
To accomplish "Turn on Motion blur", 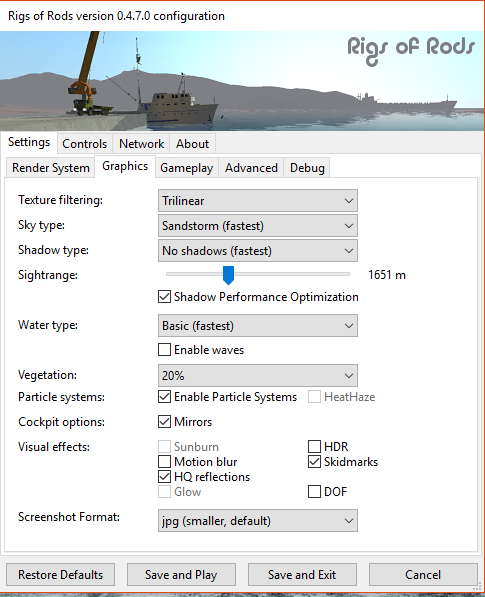I will click(164, 461).
